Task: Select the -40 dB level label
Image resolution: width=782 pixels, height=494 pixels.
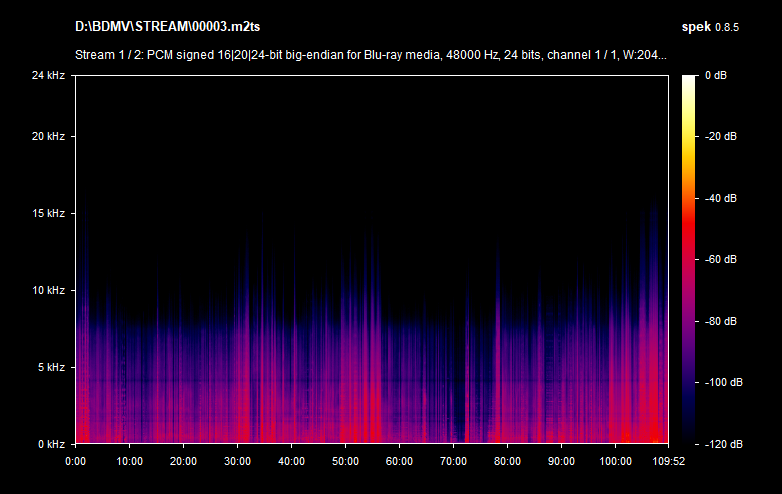Action: 718,198
